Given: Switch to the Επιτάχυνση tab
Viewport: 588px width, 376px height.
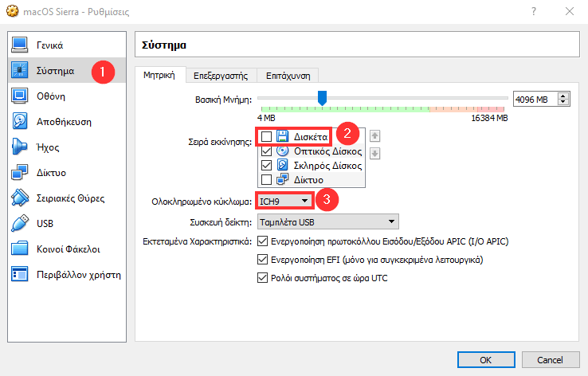Looking at the screenshot, I should pyautogui.click(x=288, y=76).
